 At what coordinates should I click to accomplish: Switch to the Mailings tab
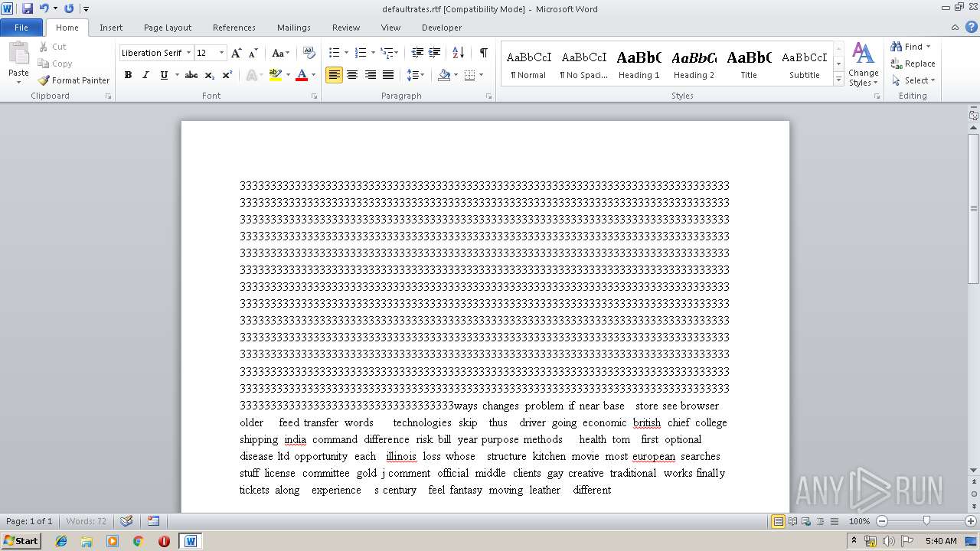(x=294, y=28)
